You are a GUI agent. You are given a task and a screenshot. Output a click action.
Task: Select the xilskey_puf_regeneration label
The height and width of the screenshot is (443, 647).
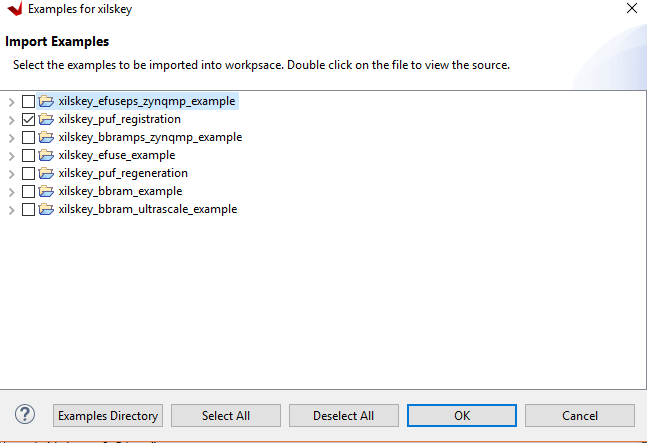tap(123, 174)
